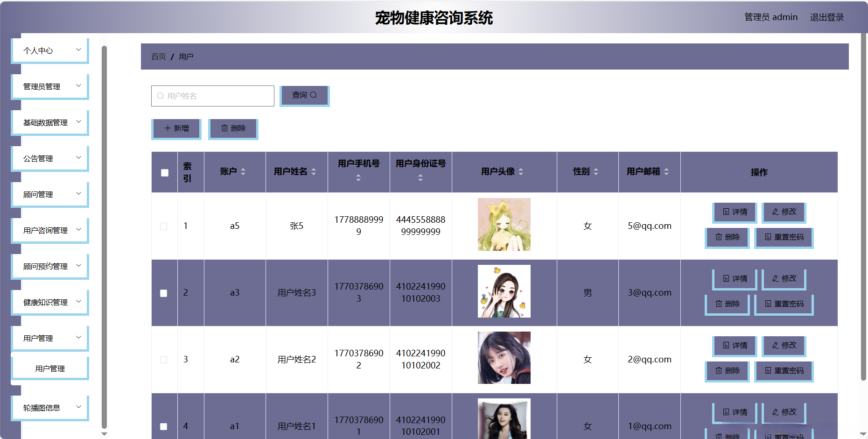Click the trash icon on the bulk 删除 button

[x=224, y=128]
